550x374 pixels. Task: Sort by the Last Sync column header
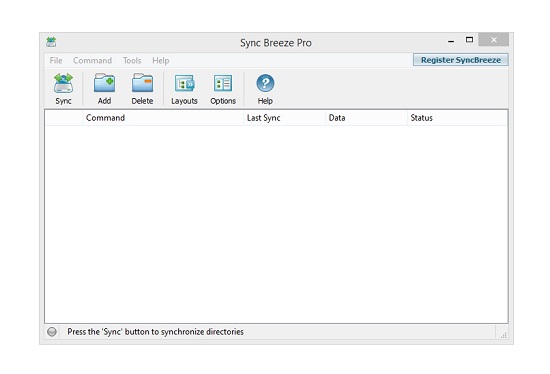coord(285,118)
